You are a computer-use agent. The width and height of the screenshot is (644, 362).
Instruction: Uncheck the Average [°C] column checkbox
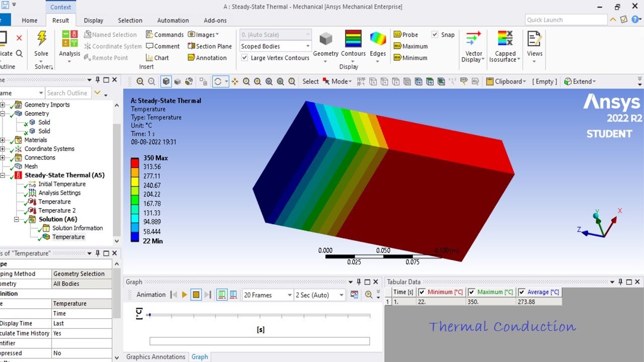point(521,292)
